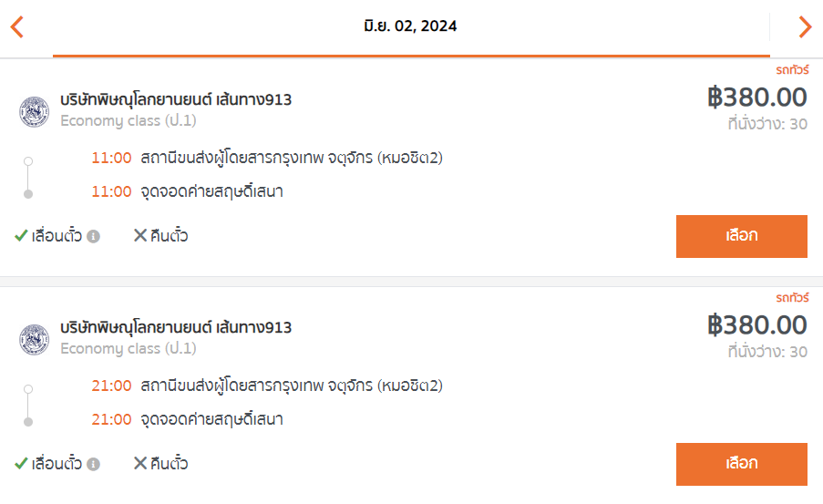Open info icon beside เลื่อนตั๋ว in first trip
This screenshot has width=823, height=504.
click(94, 237)
